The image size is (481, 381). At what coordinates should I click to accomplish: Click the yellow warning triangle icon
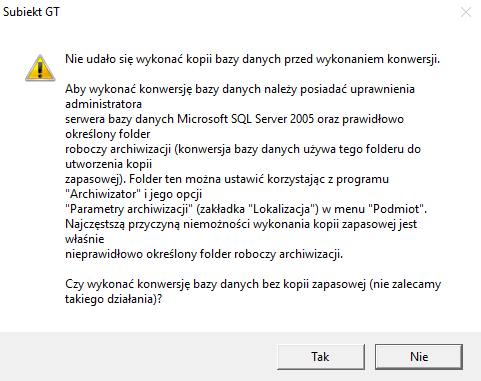point(40,68)
